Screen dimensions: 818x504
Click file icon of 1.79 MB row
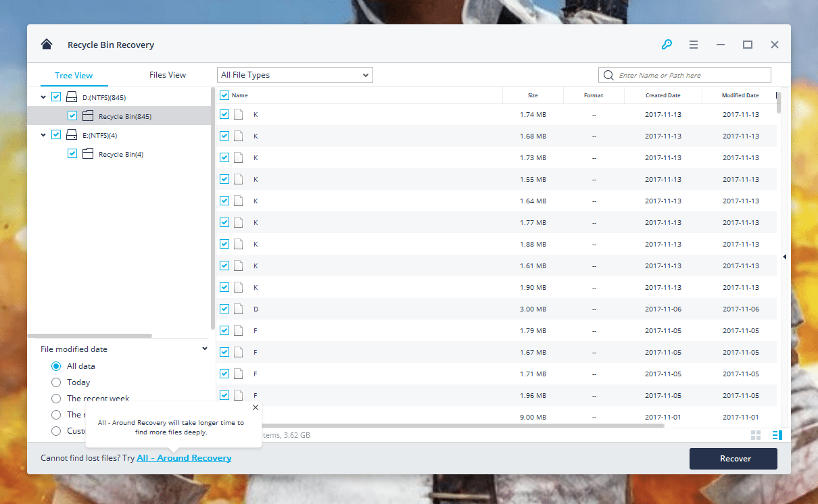point(238,330)
